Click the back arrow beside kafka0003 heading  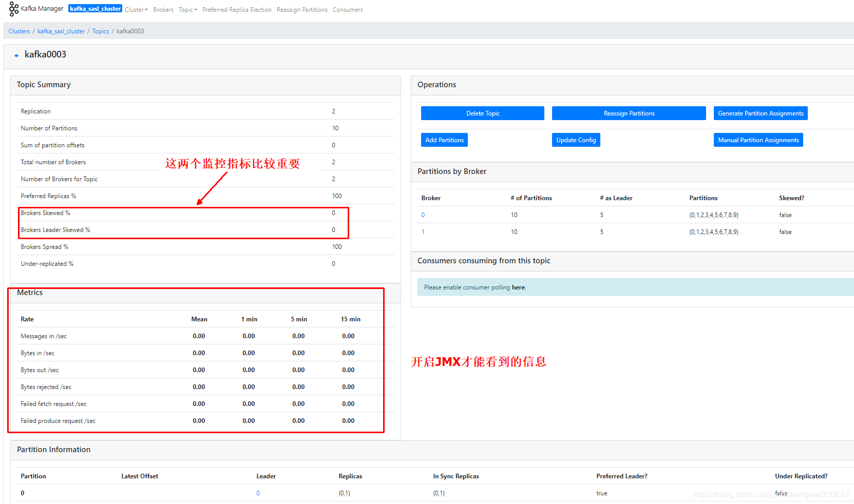[16, 55]
